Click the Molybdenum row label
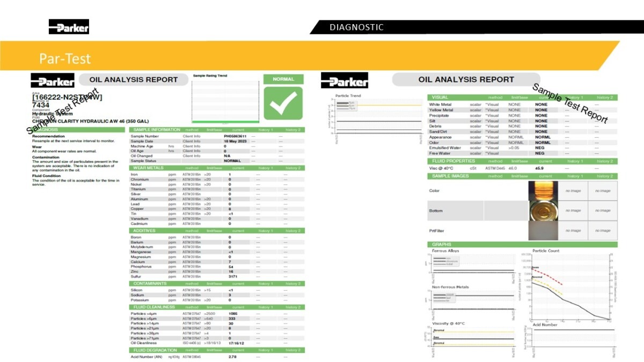This screenshot has height=362, width=644. [142, 247]
